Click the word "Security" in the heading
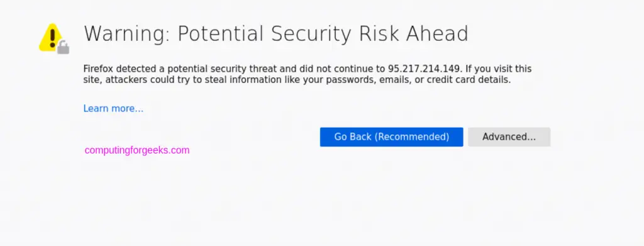Image resolution: width=644 pixels, height=246 pixels. (312, 34)
